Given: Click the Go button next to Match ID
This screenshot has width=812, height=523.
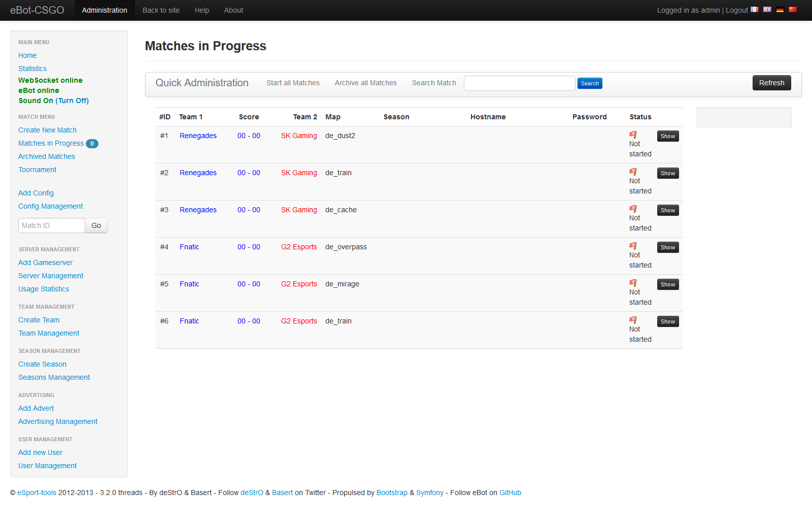Looking at the screenshot, I should click(x=96, y=225).
